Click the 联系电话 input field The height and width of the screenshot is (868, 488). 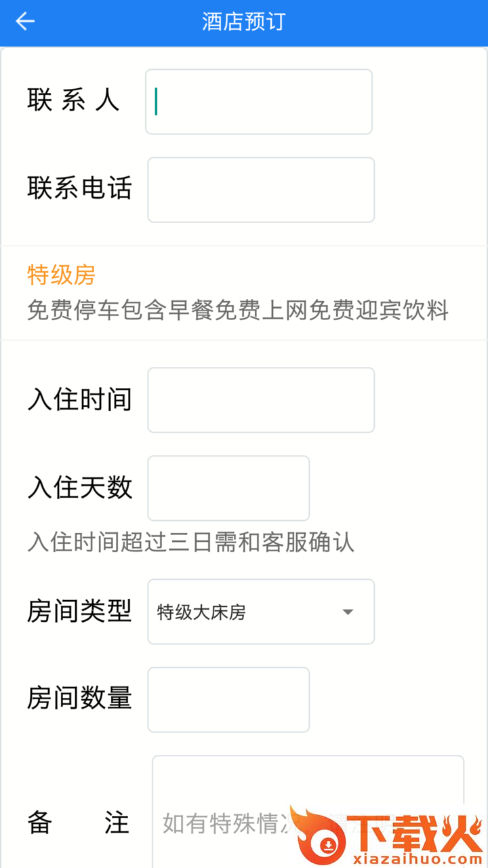261,190
